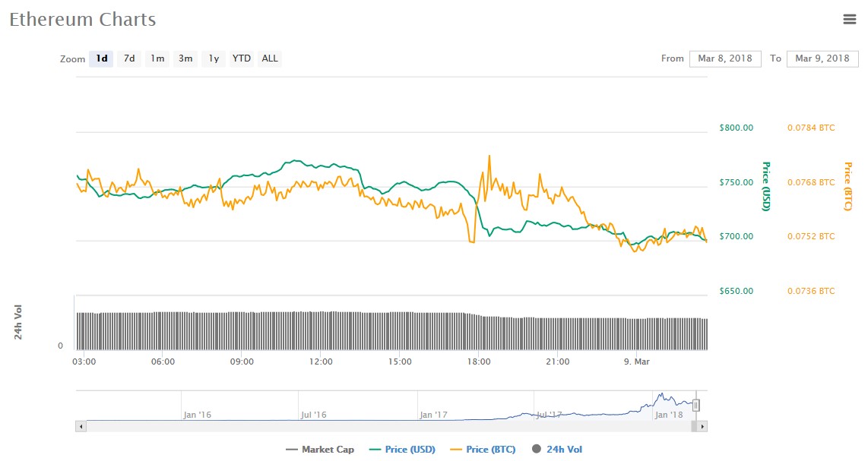This screenshot has height=461, width=868.
Task: Click the navigator scroll right arrow
Action: pyautogui.click(x=702, y=427)
